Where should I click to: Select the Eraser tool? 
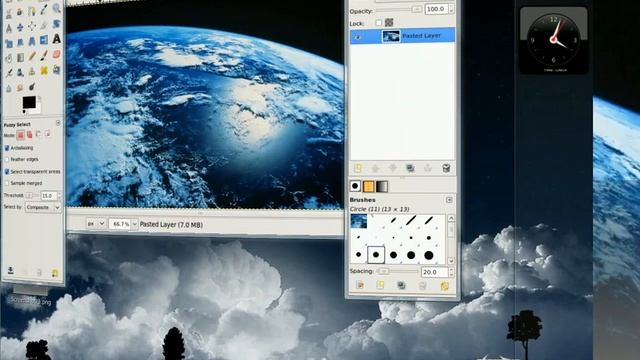[56, 54]
